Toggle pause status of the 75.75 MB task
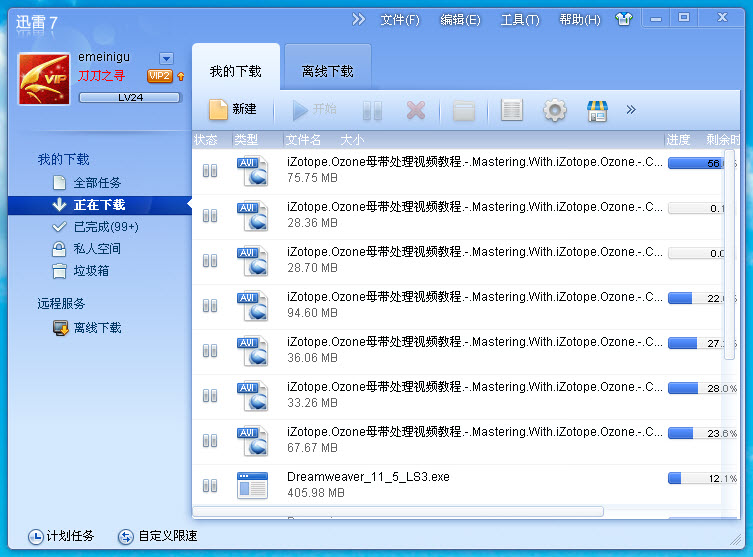Image resolution: width=753 pixels, height=557 pixels. [210, 170]
